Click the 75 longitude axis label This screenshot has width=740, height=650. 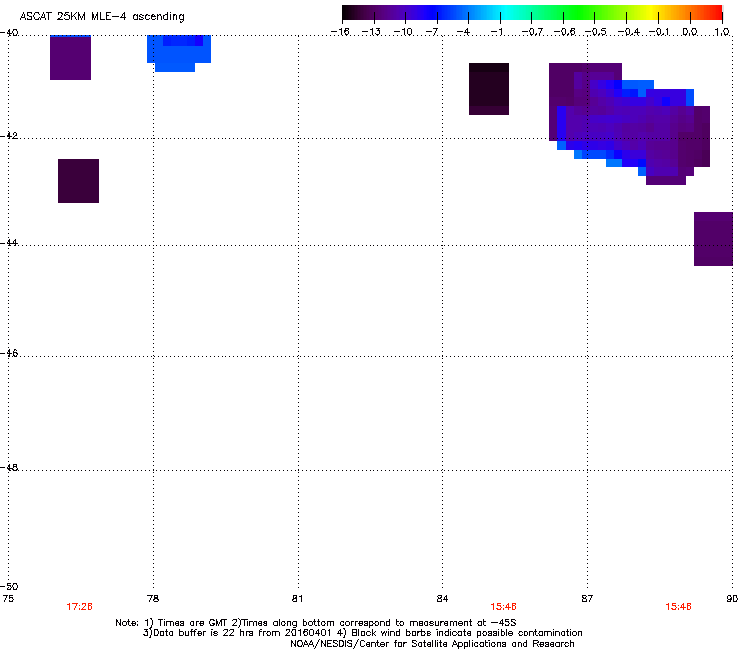[8, 599]
